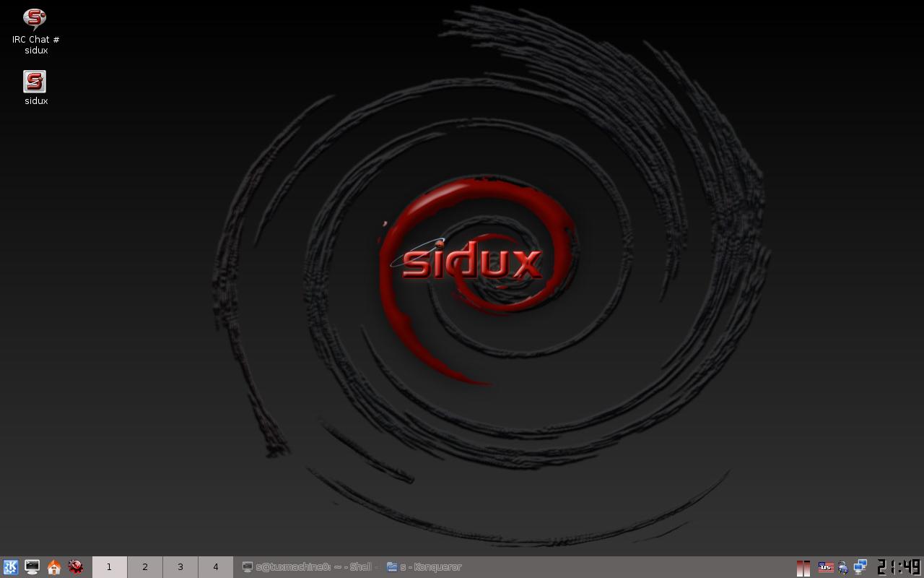Open the US keyboard layout flag indicator
924x578 pixels.
(826, 567)
